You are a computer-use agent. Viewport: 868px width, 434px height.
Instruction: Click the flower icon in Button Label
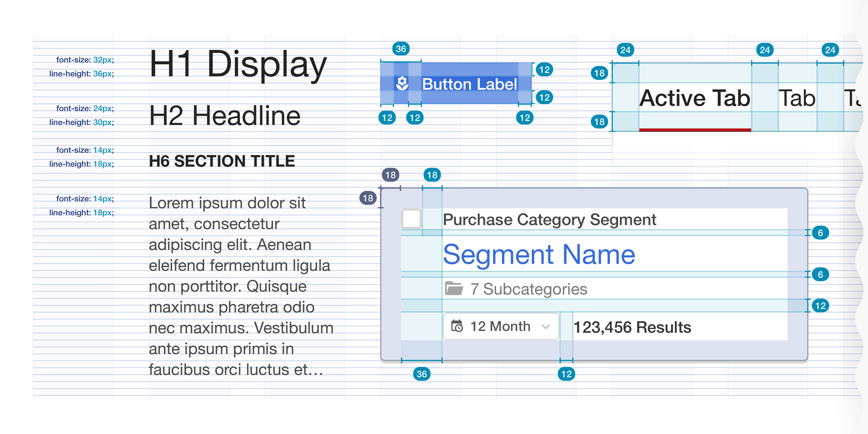coord(402,84)
